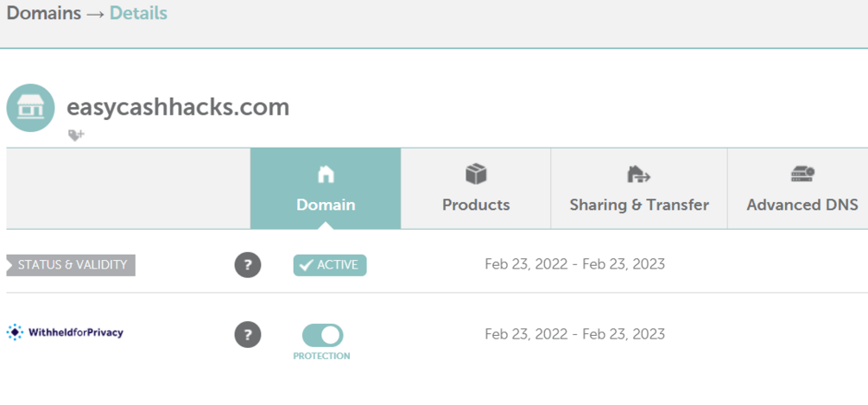Image resolution: width=868 pixels, height=405 pixels.
Task: Click the house icon in the Domain tab
Action: pyautogui.click(x=326, y=174)
